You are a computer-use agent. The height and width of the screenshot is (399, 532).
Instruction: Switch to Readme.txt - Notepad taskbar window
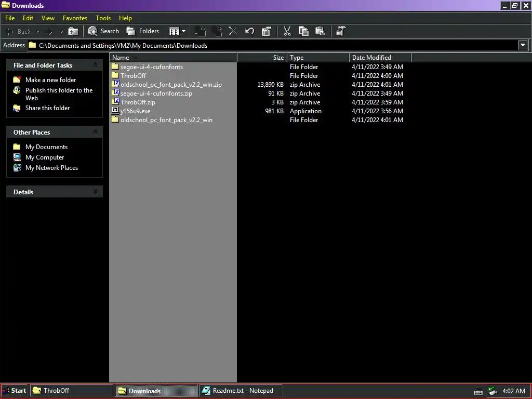(240, 391)
